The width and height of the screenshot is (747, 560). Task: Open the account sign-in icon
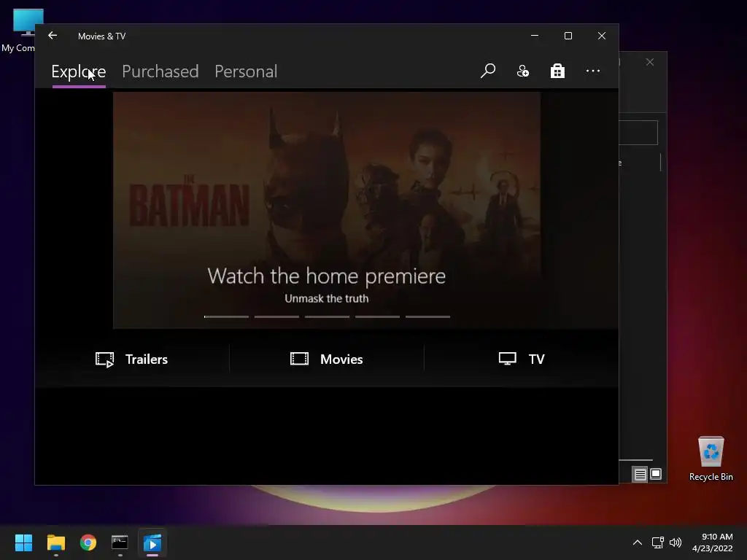tap(522, 71)
